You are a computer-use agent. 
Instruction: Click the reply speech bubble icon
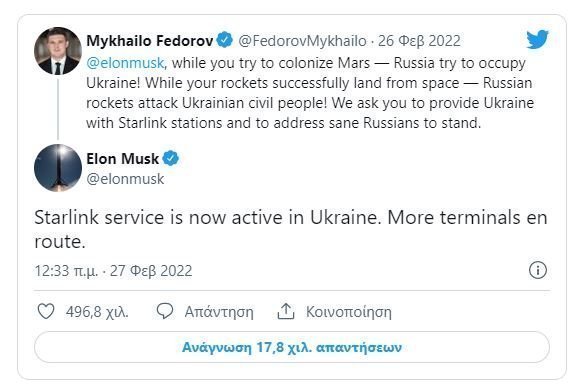click(165, 311)
